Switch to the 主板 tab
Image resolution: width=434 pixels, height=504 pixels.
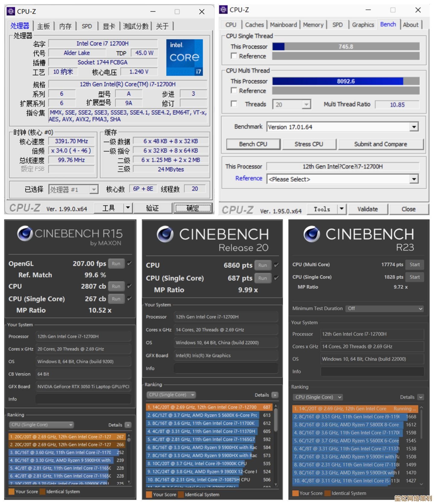point(43,26)
